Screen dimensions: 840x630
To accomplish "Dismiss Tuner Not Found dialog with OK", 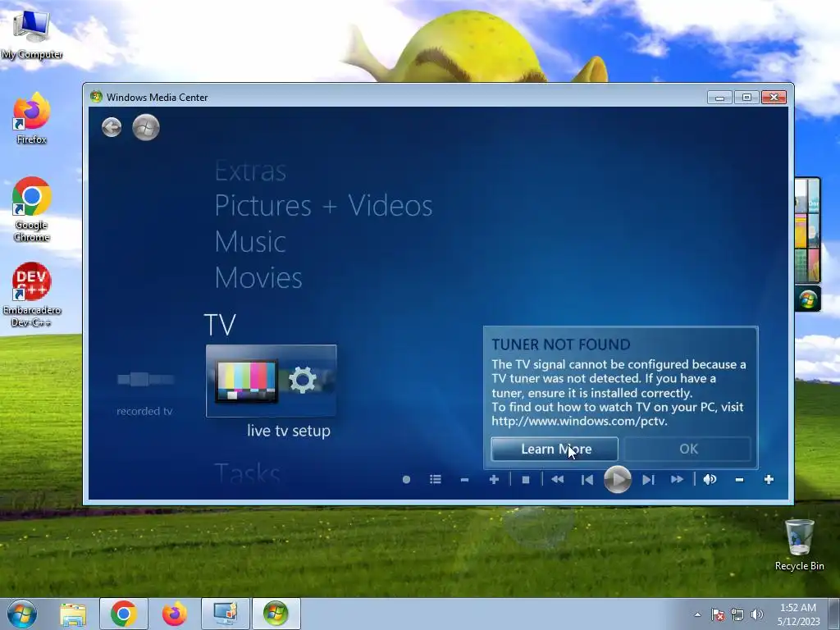I will click(688, 449).
